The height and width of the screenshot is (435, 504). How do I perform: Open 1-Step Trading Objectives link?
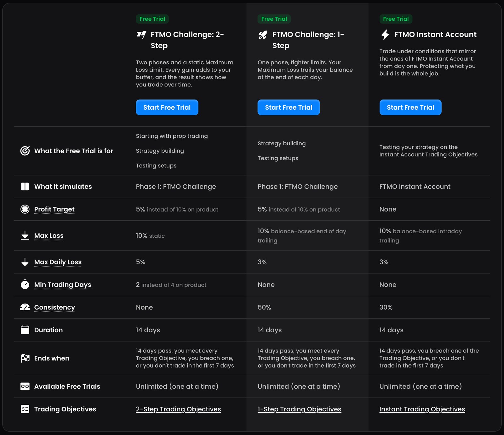299,409
